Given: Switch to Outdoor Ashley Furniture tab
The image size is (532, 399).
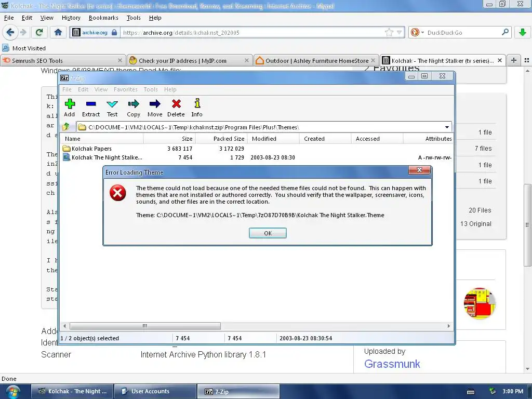Looking at the screenshot, I should point(315,60).
